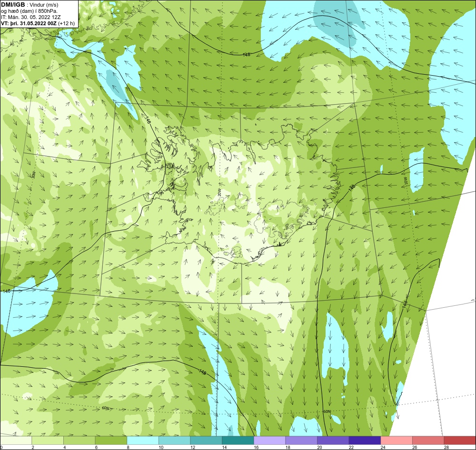The image size is (476, 450).
Task: Pick the palest 0–2 m/s legend swatch
Action: (16, 440)
